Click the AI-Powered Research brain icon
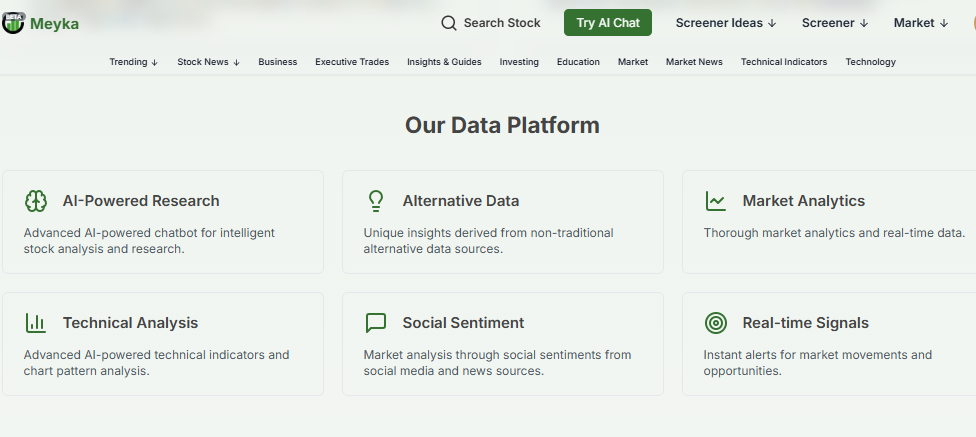976x437 pixels. 36,201
